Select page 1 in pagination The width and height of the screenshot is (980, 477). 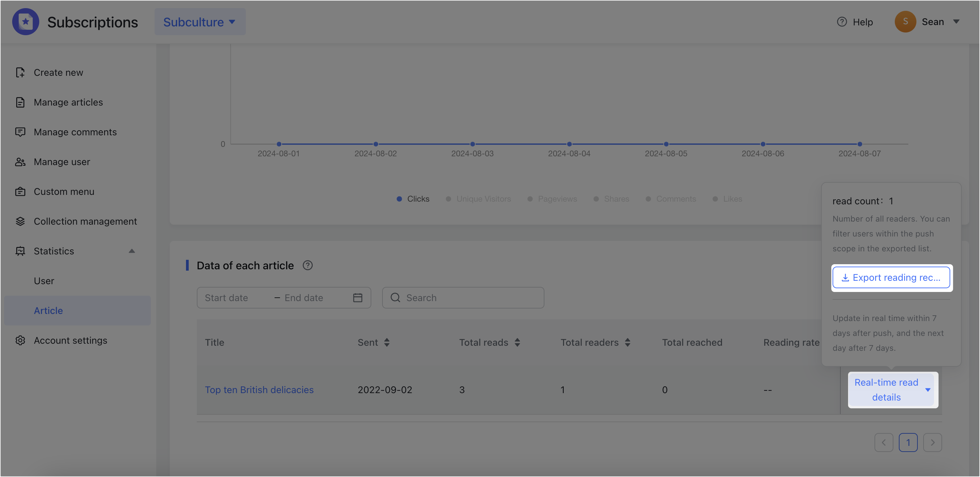[x=908, y=442]
